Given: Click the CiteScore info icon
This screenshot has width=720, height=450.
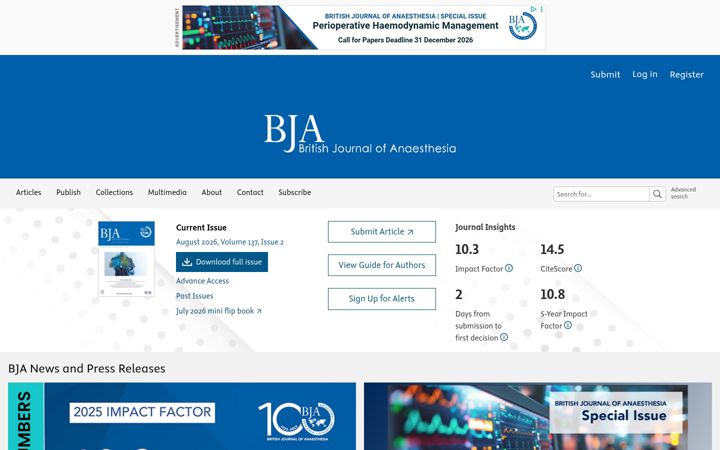Looking at the screenshot, I should pos(578,268).
